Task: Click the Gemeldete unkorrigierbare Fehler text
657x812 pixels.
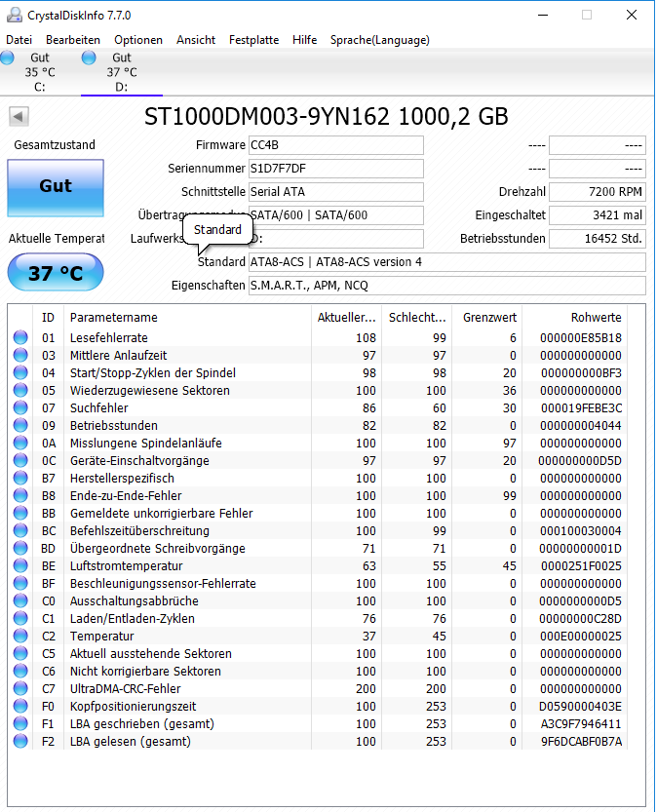Action: coord(162,513)
